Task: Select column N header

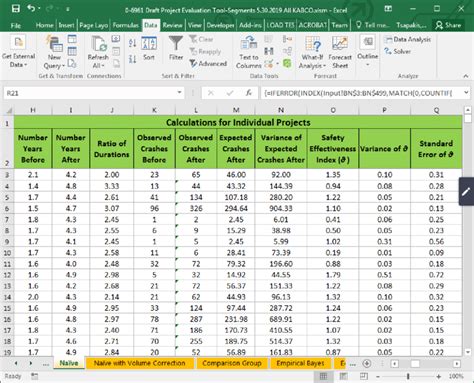Action: tap(281, 110)
